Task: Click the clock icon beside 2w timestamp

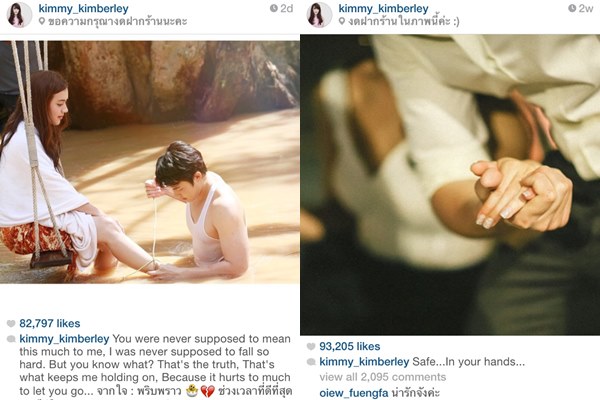Action: point(572,8)
